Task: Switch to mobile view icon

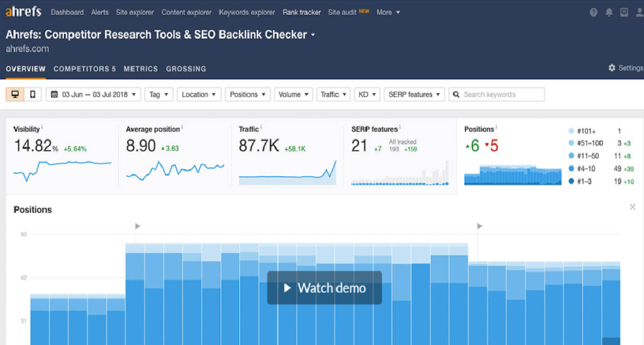Action: pos(33,94)
